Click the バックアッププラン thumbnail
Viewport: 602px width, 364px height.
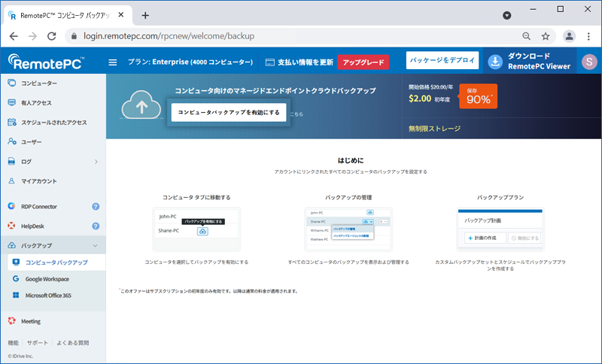(x=500, y=229)
